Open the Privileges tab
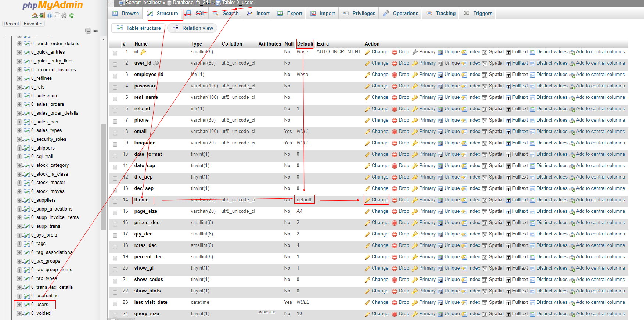Screen dimensions: 644x320 359,14
